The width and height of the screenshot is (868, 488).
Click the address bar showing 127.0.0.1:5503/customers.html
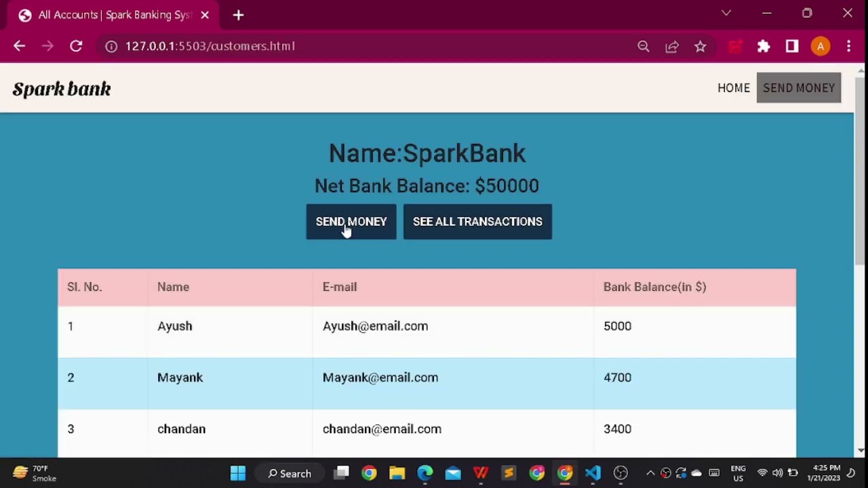[x=366, y=46]
